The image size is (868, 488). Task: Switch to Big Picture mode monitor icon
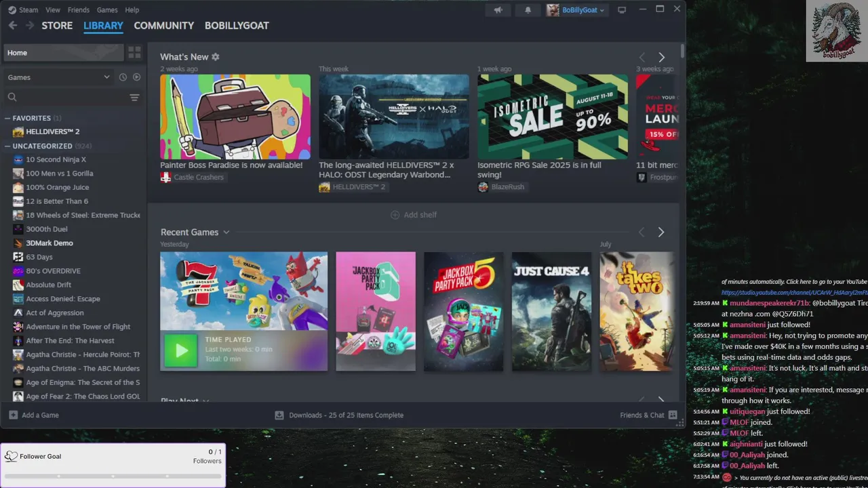622,10
